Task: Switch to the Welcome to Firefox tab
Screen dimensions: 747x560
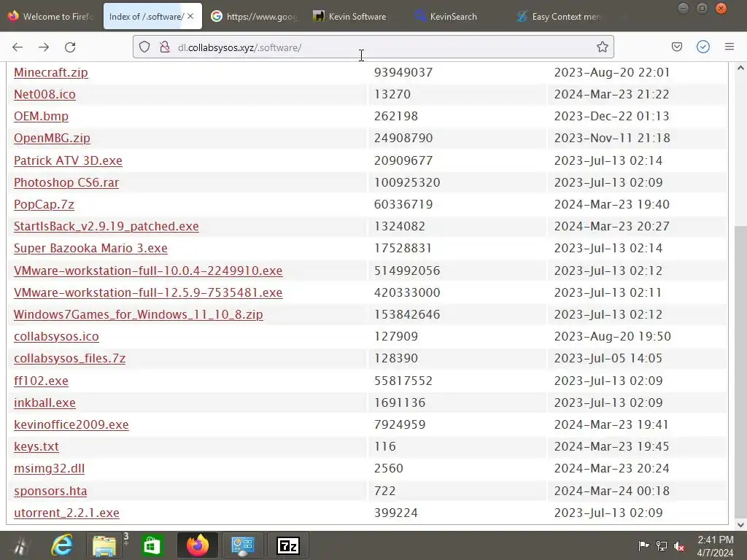Action: click(50, 16)
